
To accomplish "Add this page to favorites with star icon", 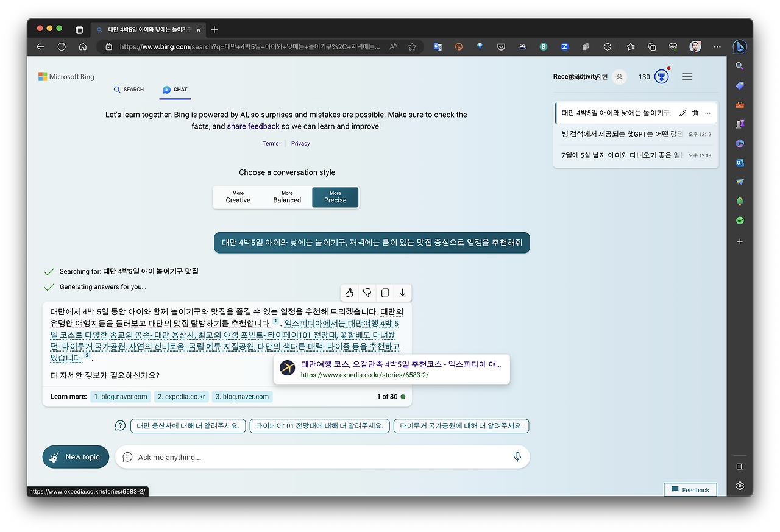I will tap(412, 47).
